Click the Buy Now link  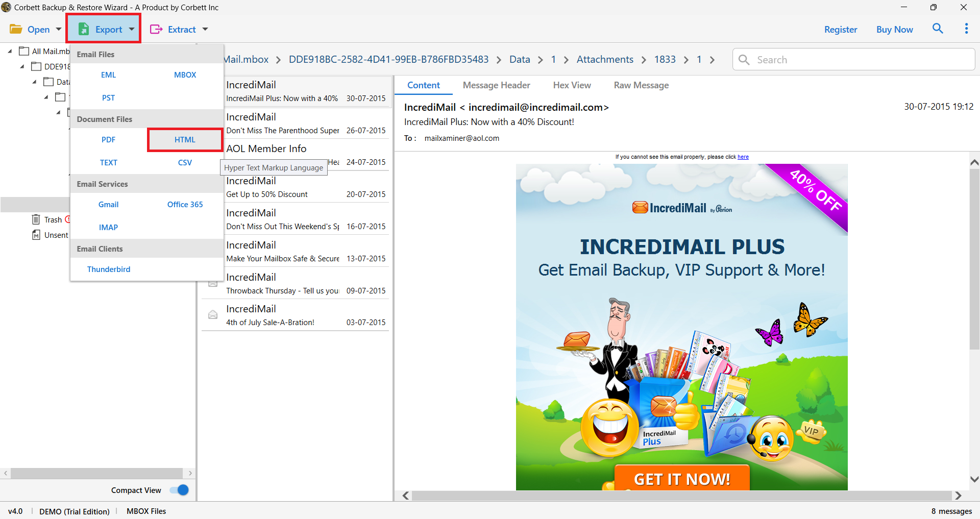point(894,29)
